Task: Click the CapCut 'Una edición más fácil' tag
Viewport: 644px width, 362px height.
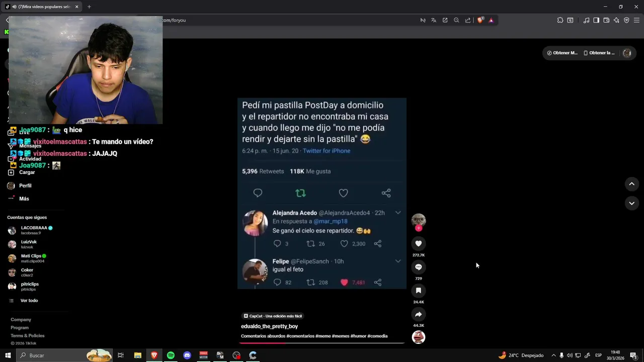Action: (273, 316)
